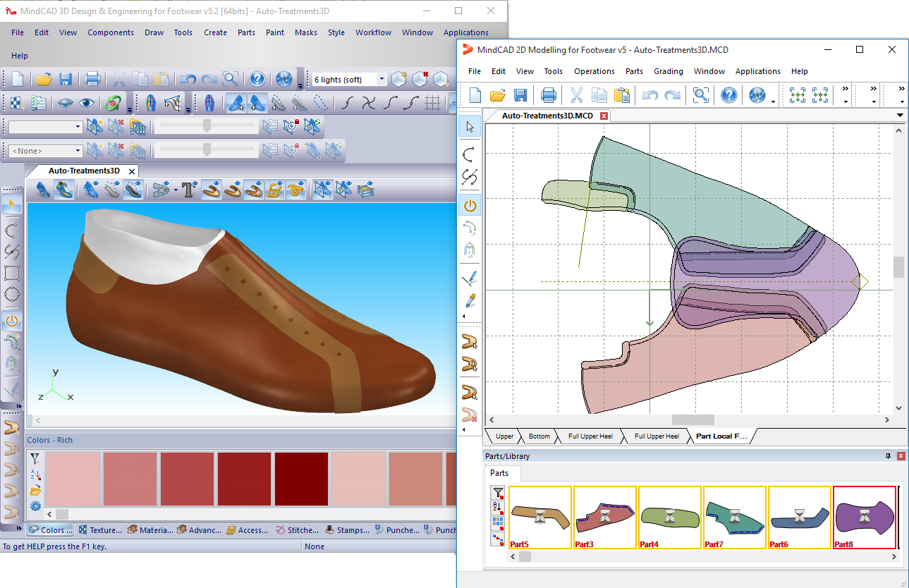Select Part5 brown thumbnail
Viewport: 909px width, 588px height.
[539, 517]
